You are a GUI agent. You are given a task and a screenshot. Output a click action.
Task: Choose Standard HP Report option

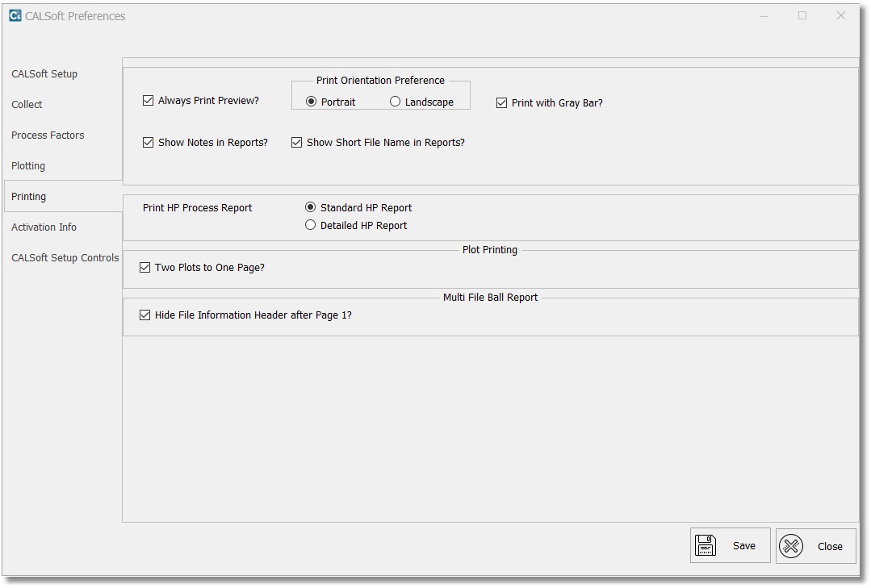[311, 207]
